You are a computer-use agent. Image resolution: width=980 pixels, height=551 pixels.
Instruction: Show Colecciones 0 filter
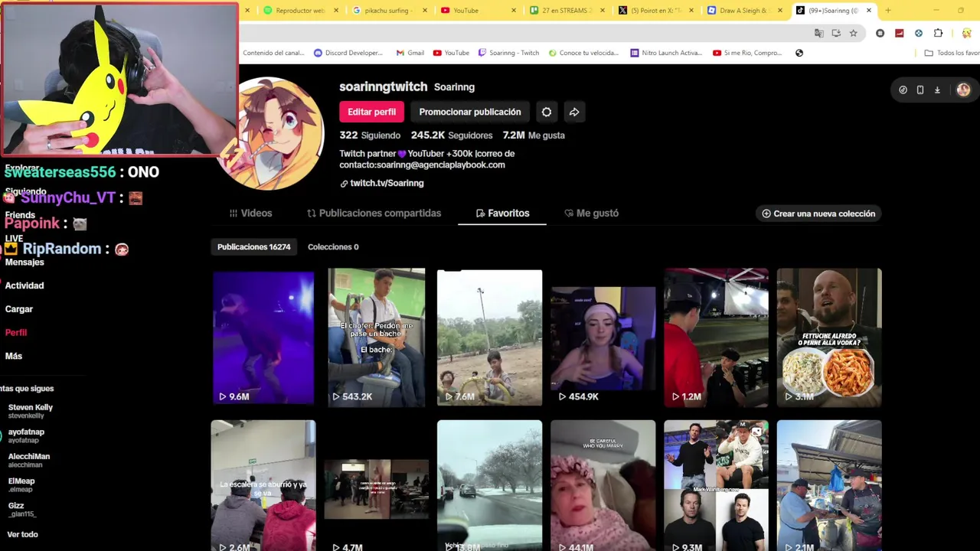(x=333, y=246)
